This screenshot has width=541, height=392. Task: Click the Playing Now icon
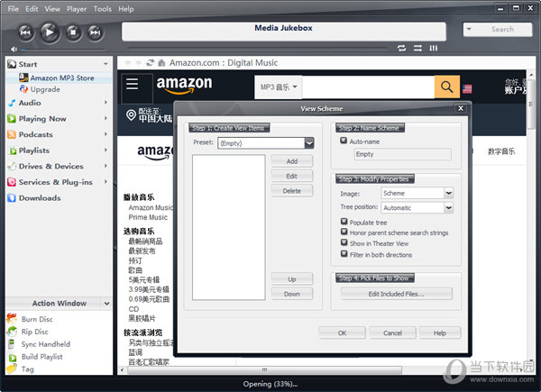coord(12,119)
